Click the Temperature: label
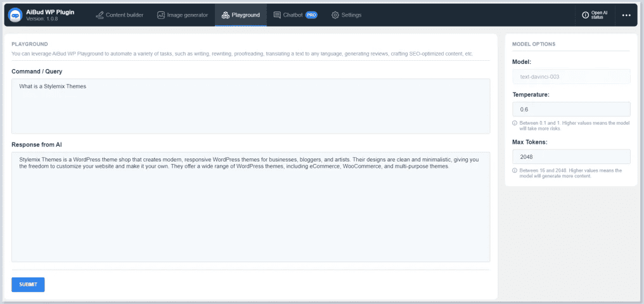644x304 pixels. 531,94
